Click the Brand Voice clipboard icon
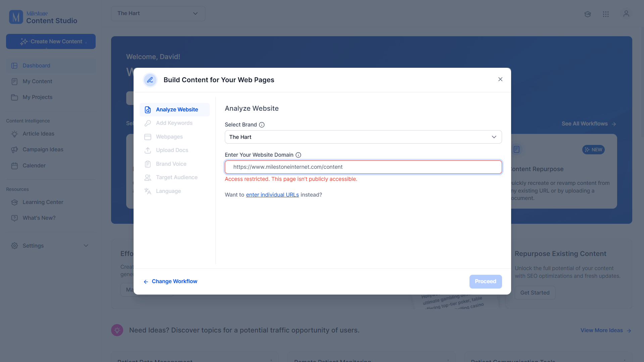The height and width of the screenshot is (362, 644). 148,164
